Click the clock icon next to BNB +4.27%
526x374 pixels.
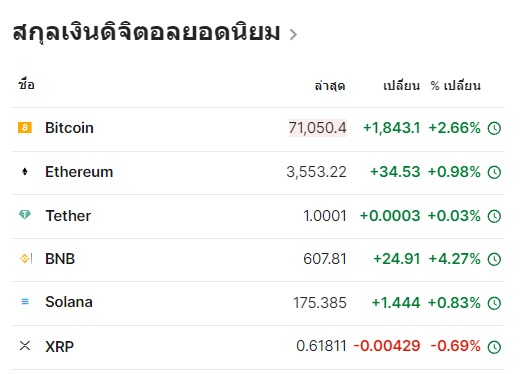494,259
